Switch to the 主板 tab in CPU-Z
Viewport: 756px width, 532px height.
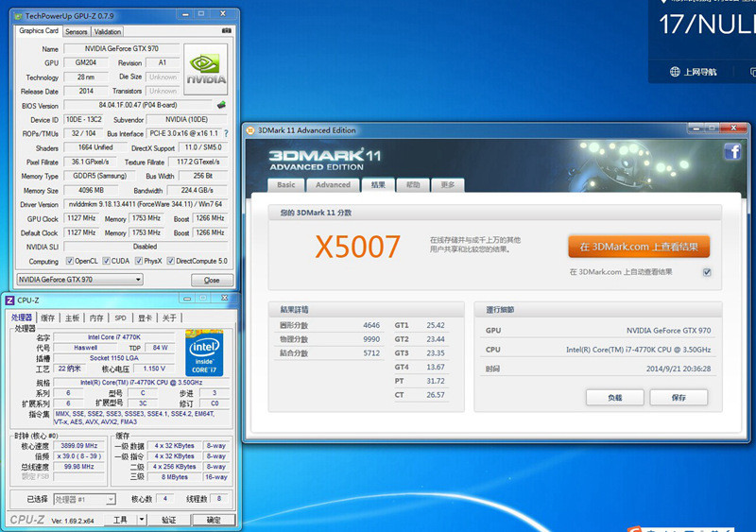(x=72, y=317)
